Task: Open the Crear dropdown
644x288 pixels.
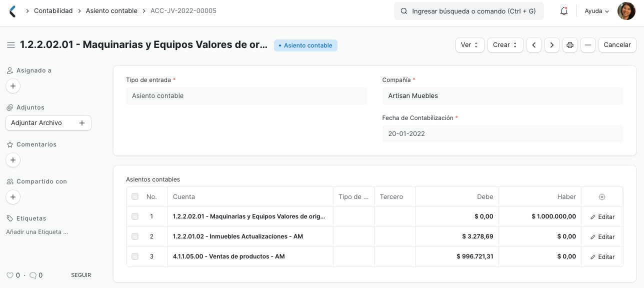Action: (505, 45)
